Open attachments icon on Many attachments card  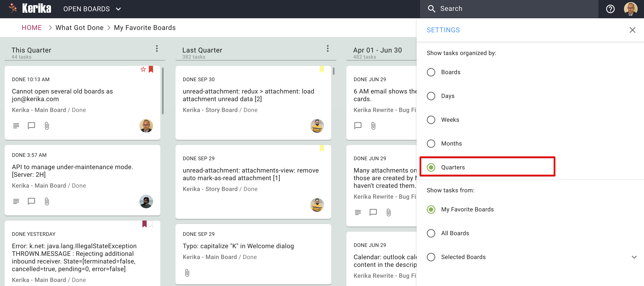(x=389, y=212)
